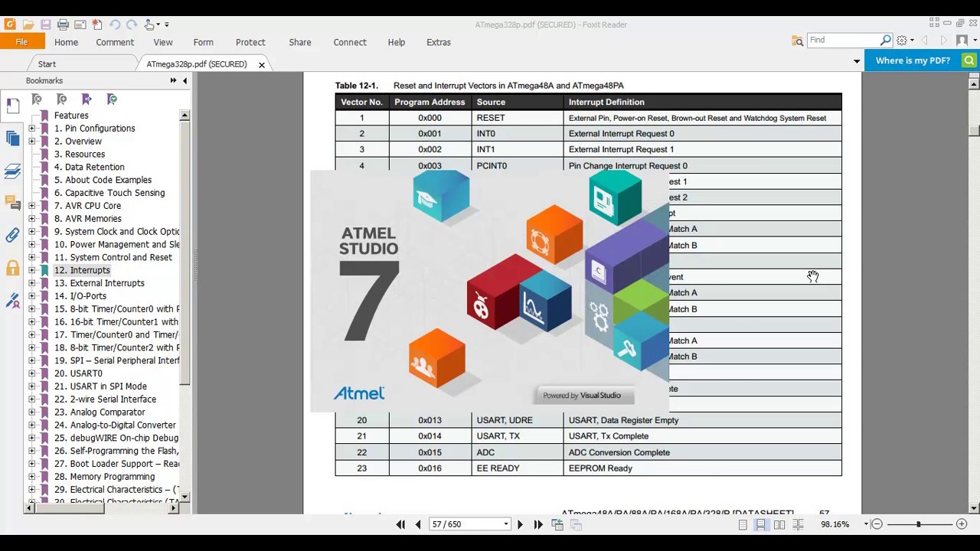Click the new document sparkle icon
Viewport: 980px width, 551px height.
pyautogui.click(x=96, y=24)
